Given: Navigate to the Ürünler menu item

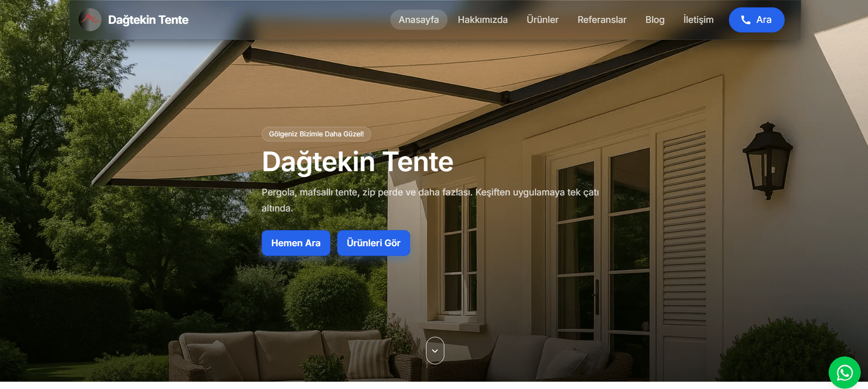Looking at the screenshot, I should pyautogui.click(x=542, y=20).
